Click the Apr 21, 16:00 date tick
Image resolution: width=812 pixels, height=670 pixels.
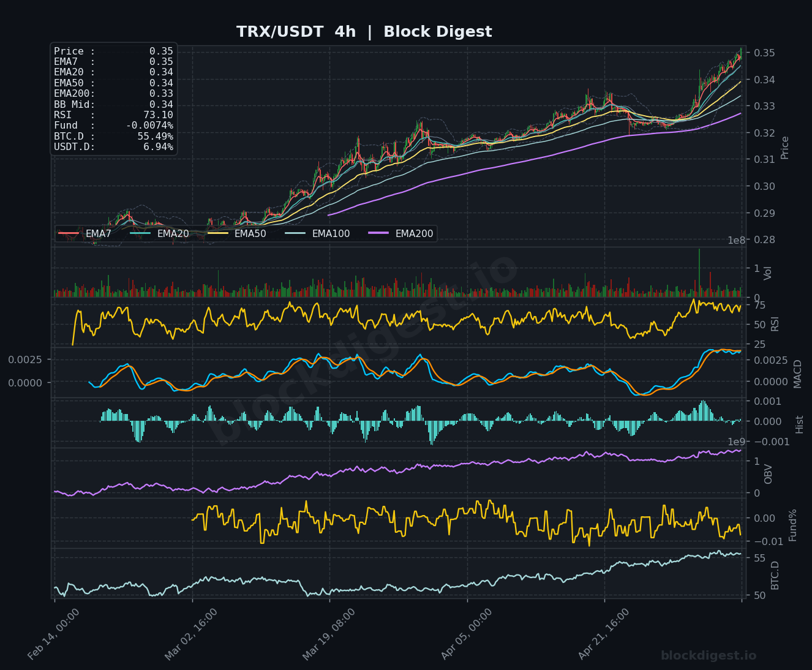(x=603, y=633)
